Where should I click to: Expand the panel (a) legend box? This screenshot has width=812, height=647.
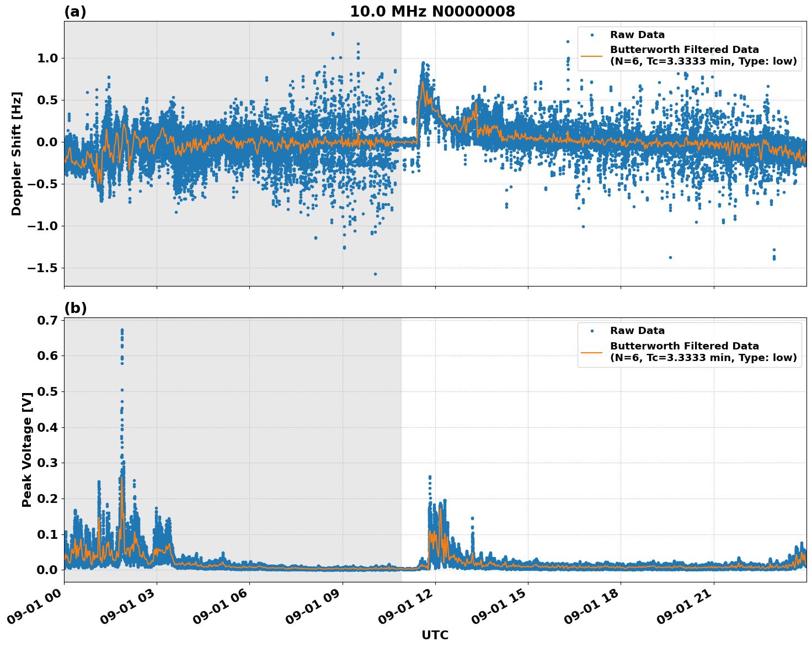pos(688,47)
